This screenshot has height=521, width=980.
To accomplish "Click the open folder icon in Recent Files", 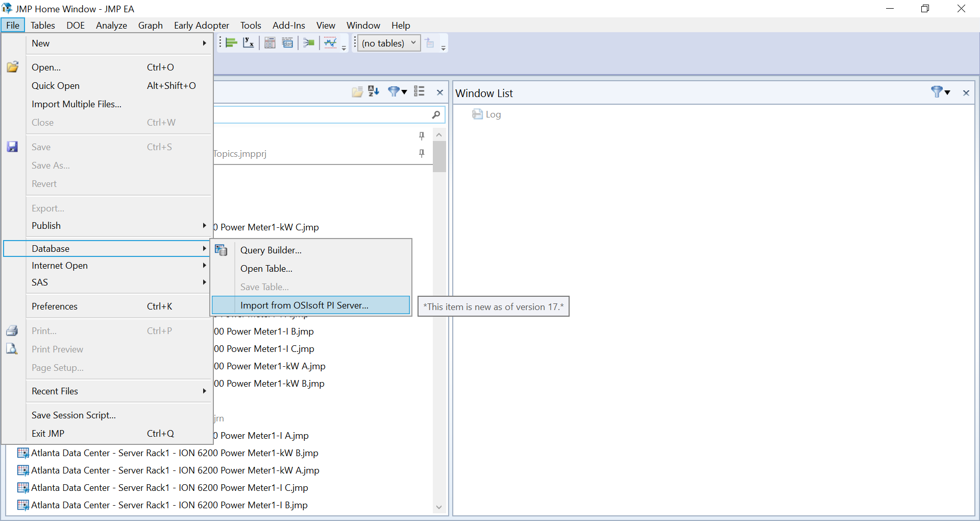I will click(357, 91).
